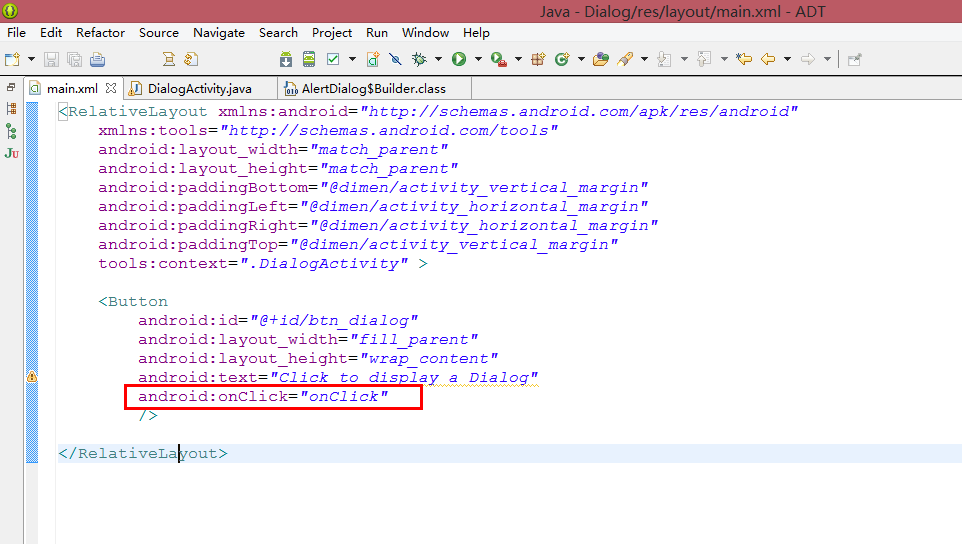Open the Help menu
This screenshot has height=544, width=962.
tap(476, 33)
